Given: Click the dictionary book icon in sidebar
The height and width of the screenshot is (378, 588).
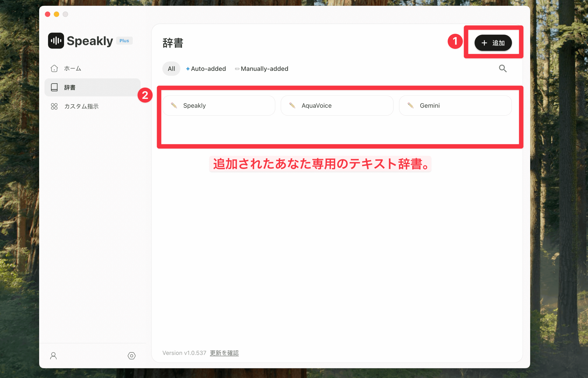Looking at the screenshot, I should coord(54,87).
